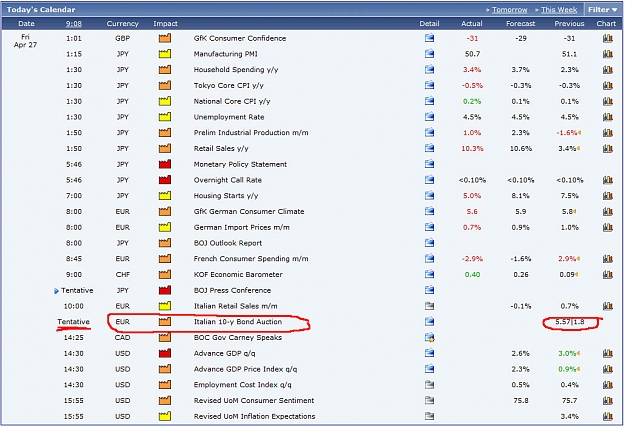
Task: Click yellow impact icon for Manufacturing PMI
Action: (165, 53)
